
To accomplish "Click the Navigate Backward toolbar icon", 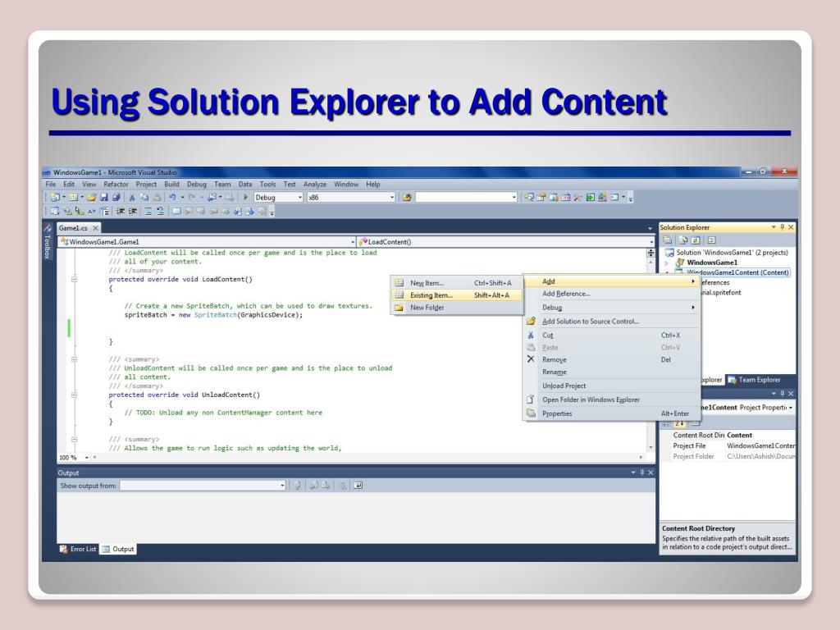I will pos(211,197).
